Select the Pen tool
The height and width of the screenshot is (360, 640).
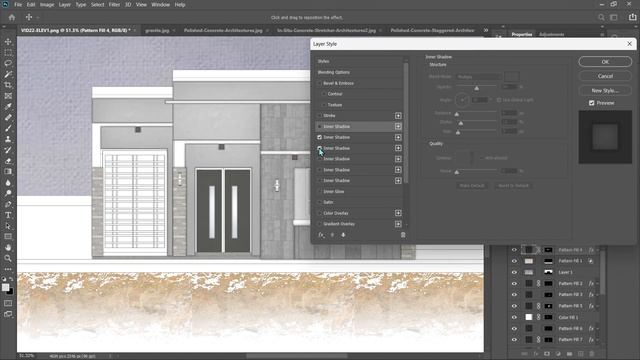coord(8,204)
